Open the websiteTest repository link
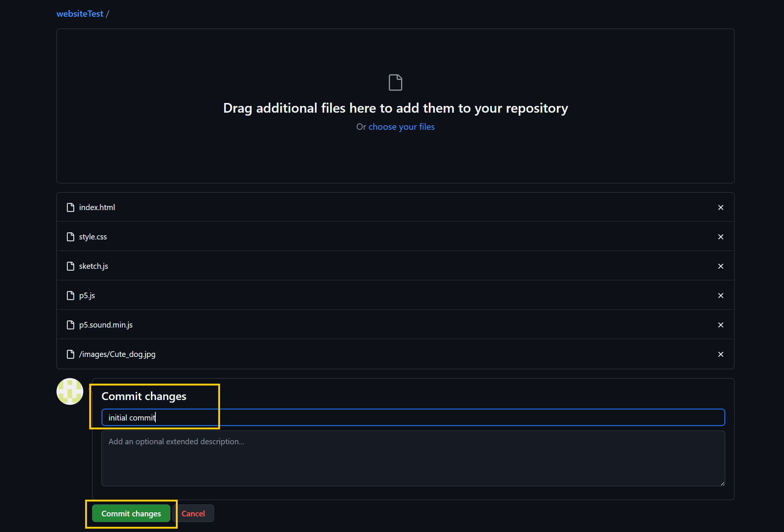 pyautogui.click(x=80, y=13)
